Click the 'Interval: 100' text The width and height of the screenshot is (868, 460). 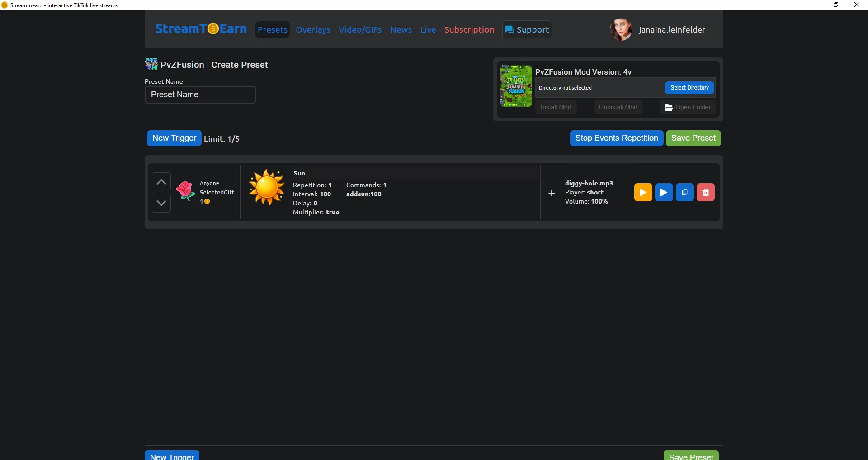[x=312, y=194]
